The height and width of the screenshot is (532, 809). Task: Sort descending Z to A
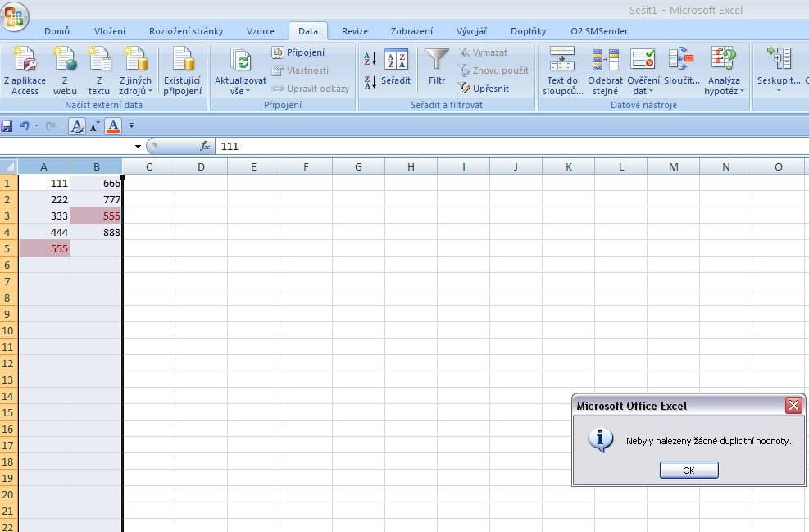tap(370, 82)
